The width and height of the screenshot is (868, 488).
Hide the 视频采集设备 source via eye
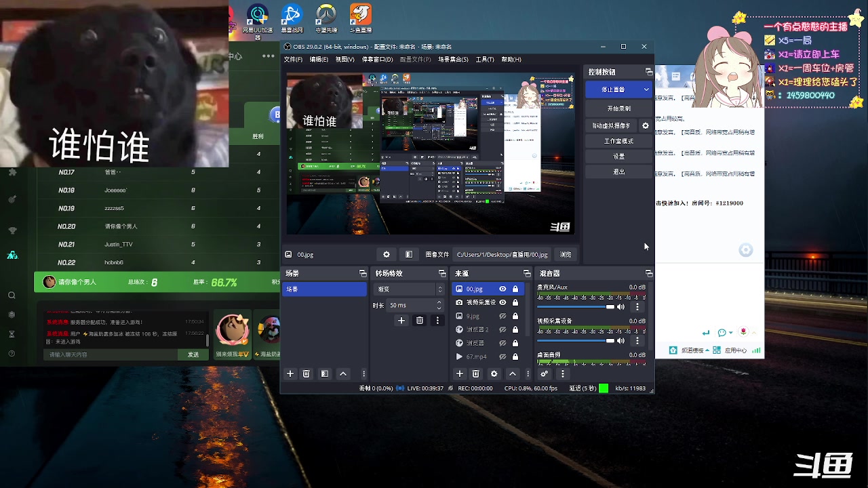[x=502, y=303]
